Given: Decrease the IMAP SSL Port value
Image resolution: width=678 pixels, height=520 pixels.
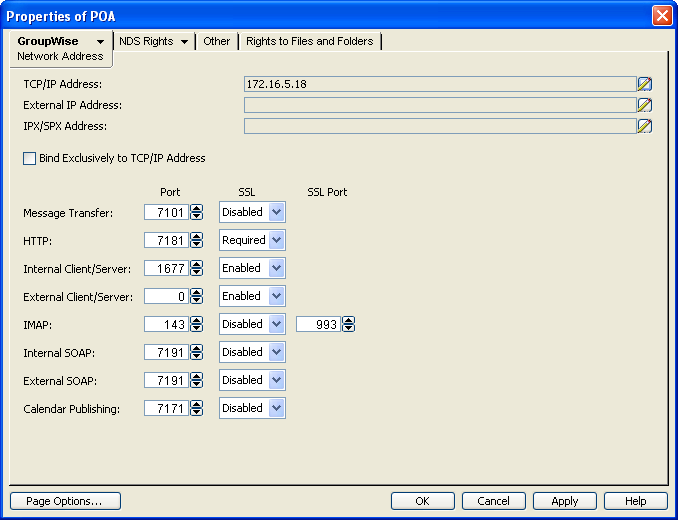Looking at the screenshot, I should [x=349, y=328].
